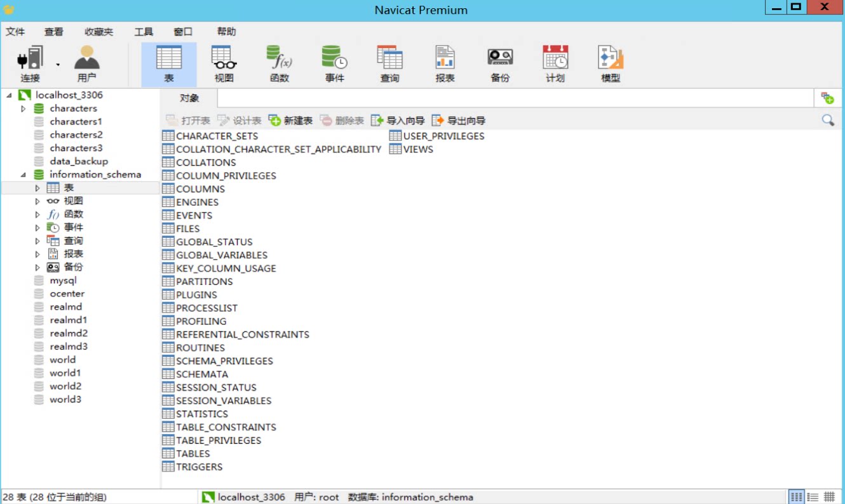845x504 pixels.
Task: Click the search magnifier icon in object toolbar
Action: pos(828,120)
